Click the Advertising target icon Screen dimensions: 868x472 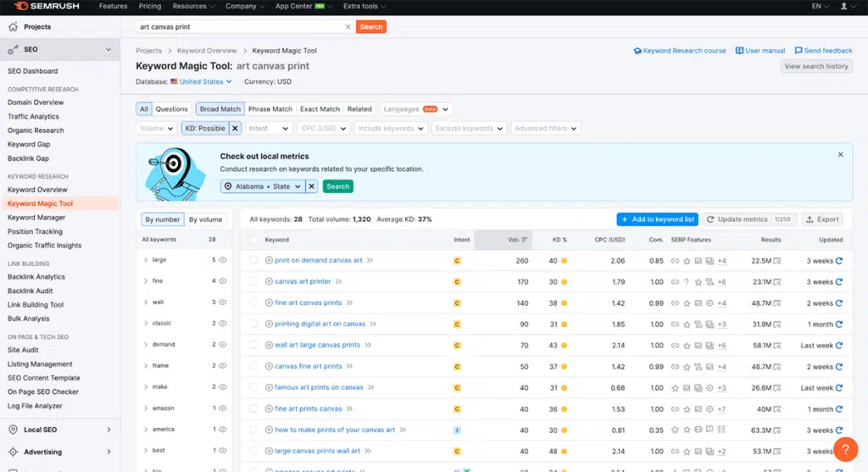14,452
